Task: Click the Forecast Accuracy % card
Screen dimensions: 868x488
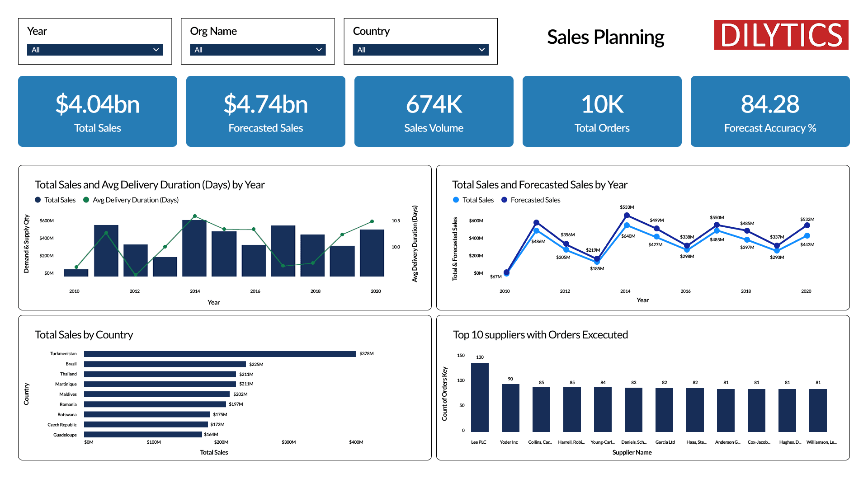Action: coord(770,111)
